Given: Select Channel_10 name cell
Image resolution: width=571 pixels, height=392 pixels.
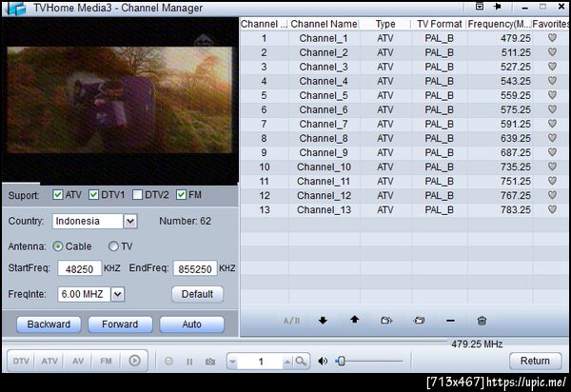Looking at the screenshot, I should click(x=324, y=167).
